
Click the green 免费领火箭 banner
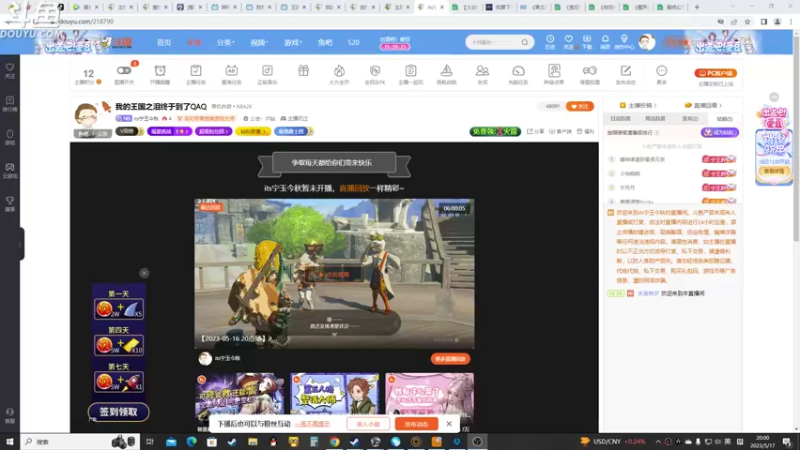(x=494, y=131)
